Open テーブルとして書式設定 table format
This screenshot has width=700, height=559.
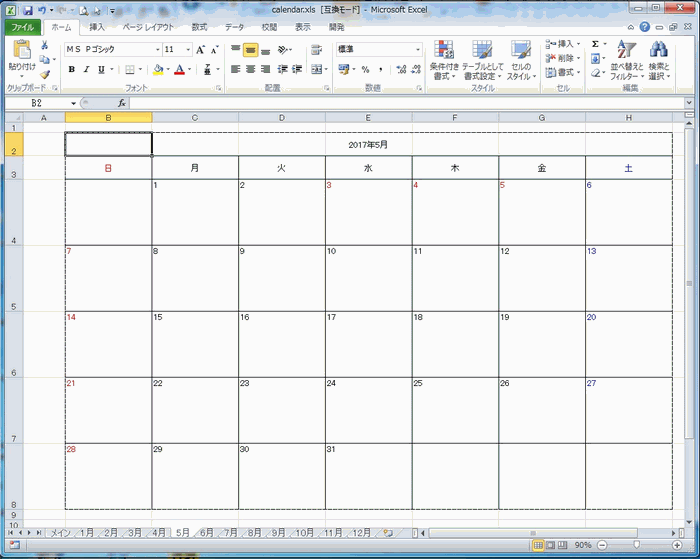[482, 60]
